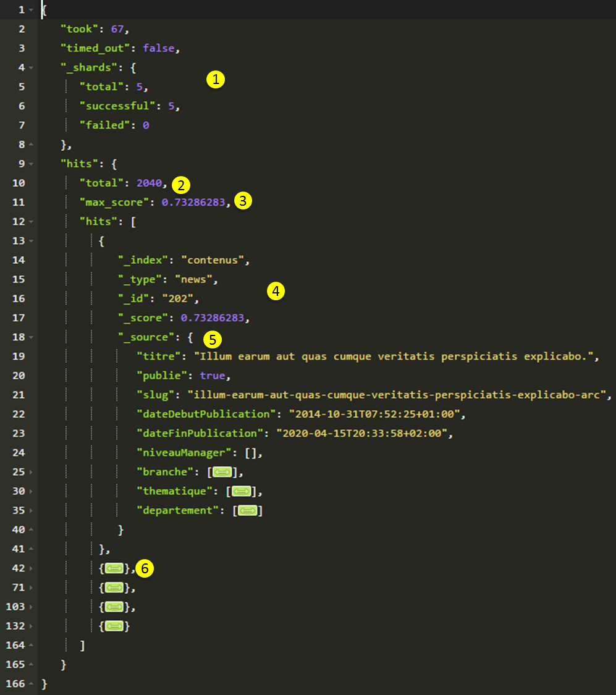The width and height of the screenshot is (616, 695).
Task: Collapse hits array with line 12 gutter arrow
Action: [32, 222]
